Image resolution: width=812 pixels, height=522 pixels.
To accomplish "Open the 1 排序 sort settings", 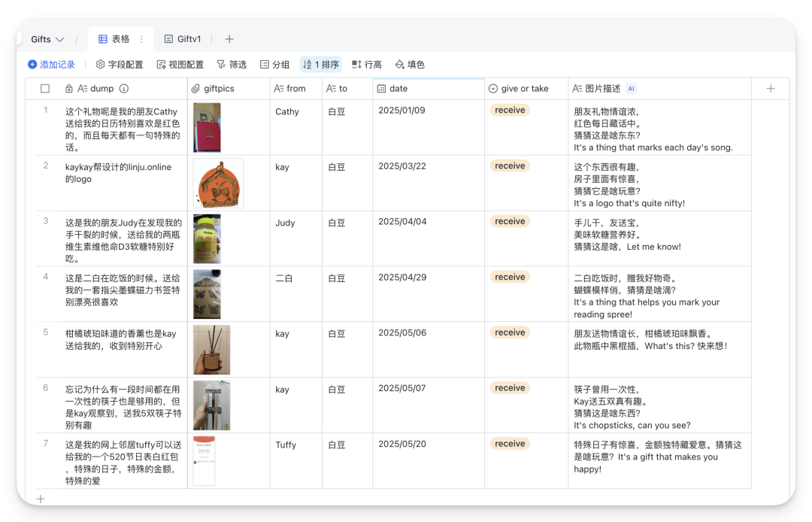I will (321, 65).
